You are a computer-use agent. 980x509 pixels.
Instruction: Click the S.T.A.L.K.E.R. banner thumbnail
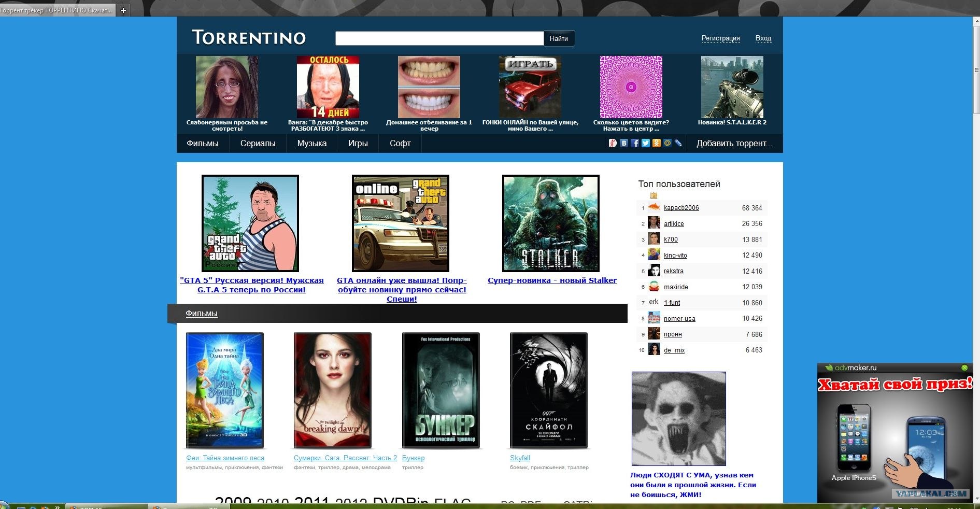(x=551, y=223)
